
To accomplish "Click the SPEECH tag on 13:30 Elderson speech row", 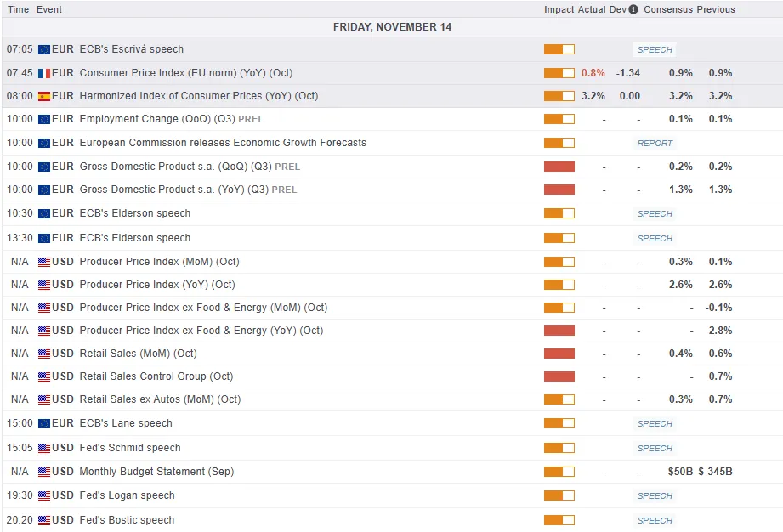I will pos(655,239).
